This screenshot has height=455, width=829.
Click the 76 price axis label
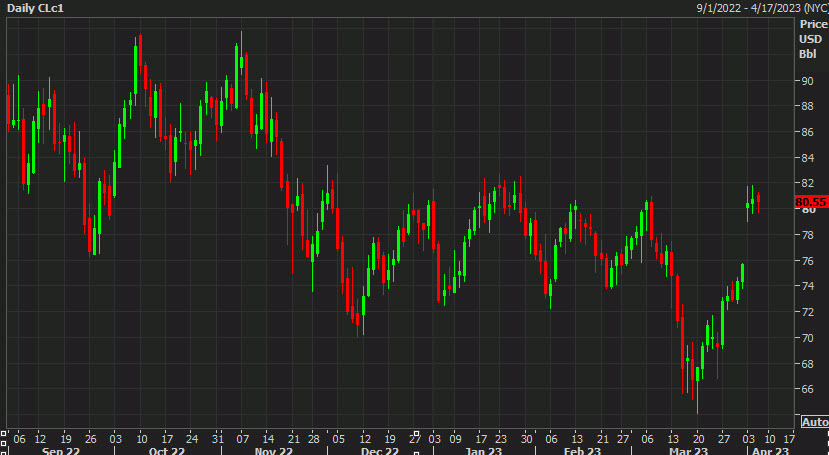coord(807,261)
